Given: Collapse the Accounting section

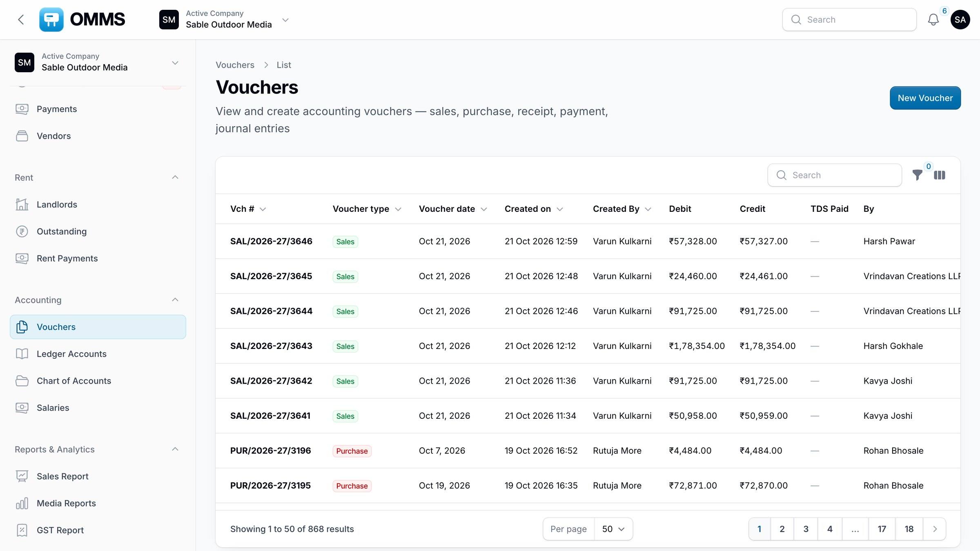Looking at the screenshot, I should pyautogui.click(x=175, y=300).
